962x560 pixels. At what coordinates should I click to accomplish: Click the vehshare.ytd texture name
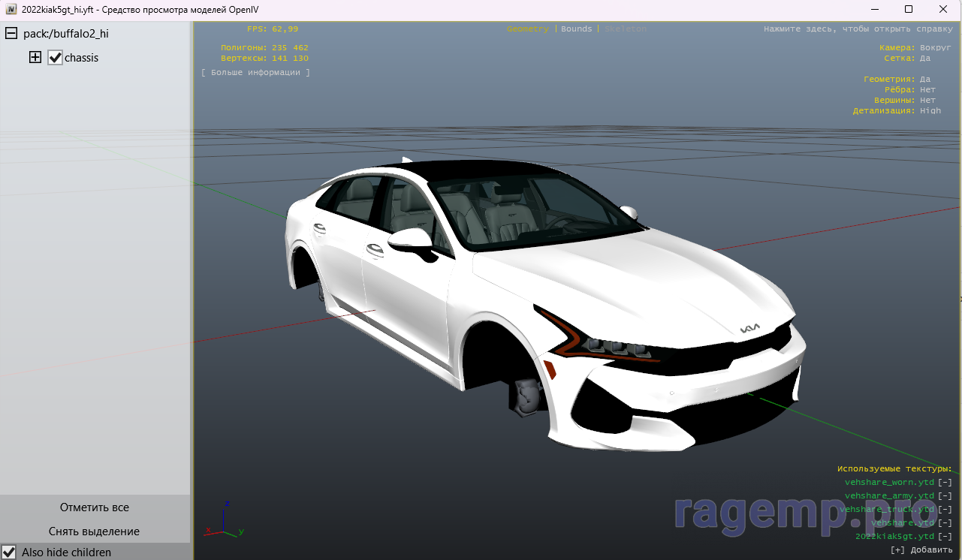tap(903, 523)
